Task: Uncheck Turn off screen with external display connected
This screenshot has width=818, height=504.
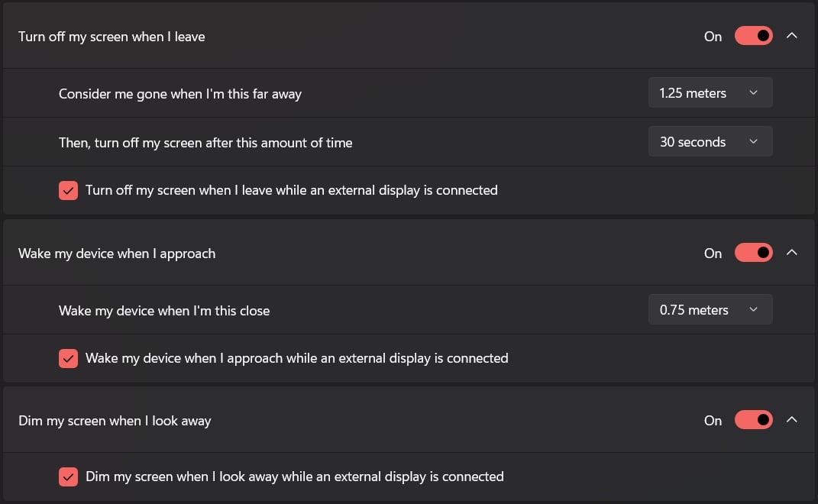Action: [68, 190]
